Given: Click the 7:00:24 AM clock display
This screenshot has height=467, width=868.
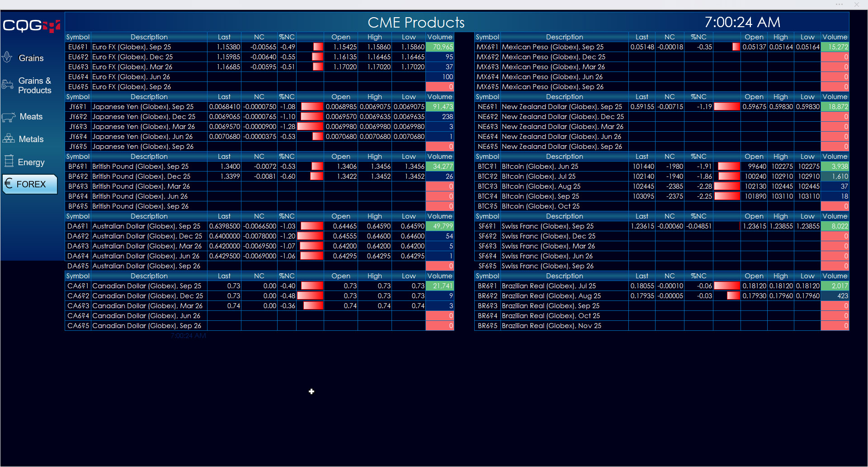Looking at the screenshot, I should tap(742, 22).
